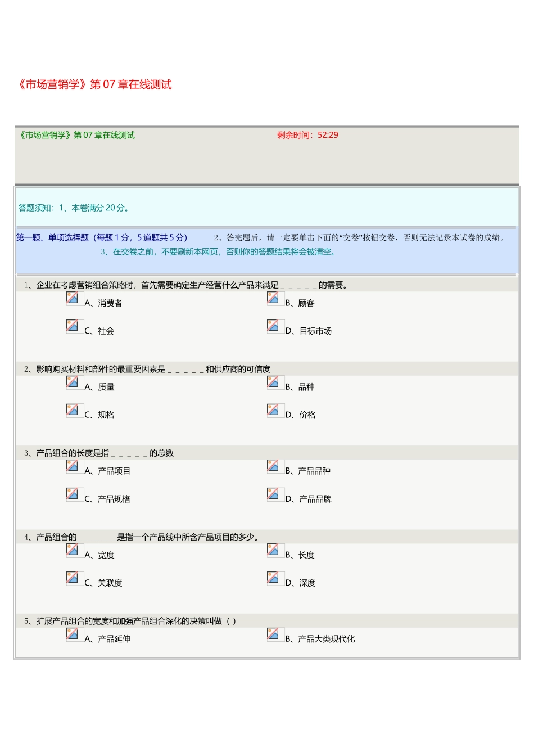Select answer text A、产品项目
The height and width of the screenshot is (756, 534).
click(x=107, y=471)
